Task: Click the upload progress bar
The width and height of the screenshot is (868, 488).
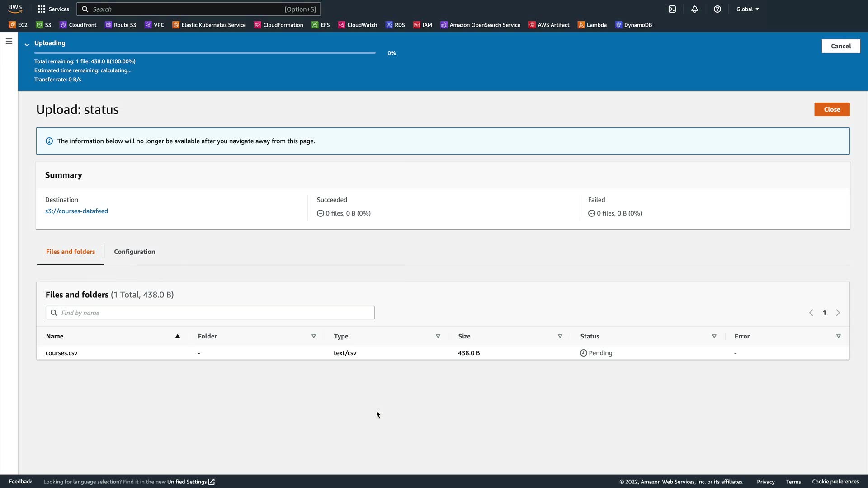Action: [x=205, y=53]
